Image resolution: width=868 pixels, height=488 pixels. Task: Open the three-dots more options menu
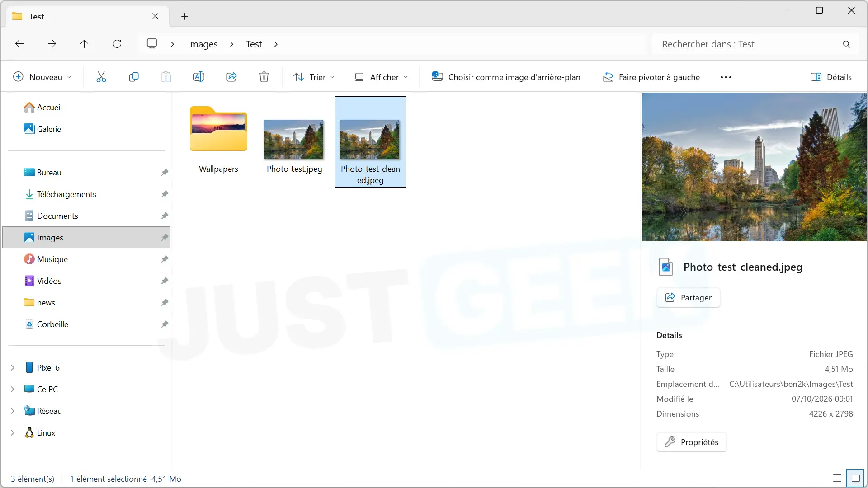726,77
